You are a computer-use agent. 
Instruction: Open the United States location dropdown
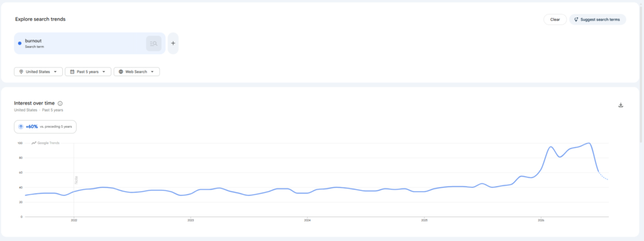pyautogui.click(x=38, y=72)
